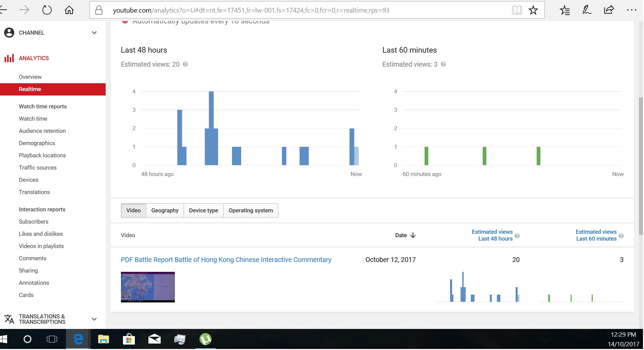The image size is (644, 350).
Task: Open Task View in taskbar
Action: click(52, 339)
